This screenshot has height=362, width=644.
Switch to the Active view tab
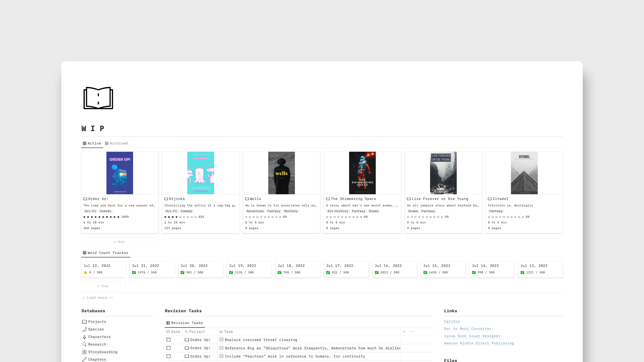92,143
